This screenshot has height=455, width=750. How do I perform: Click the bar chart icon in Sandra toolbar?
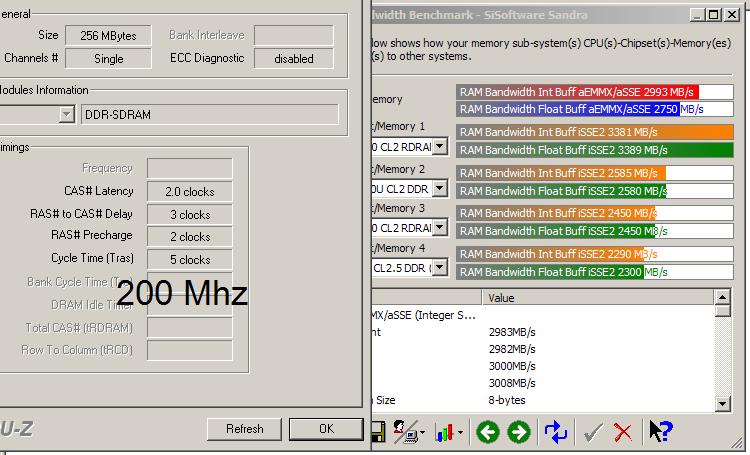point(444,433)
